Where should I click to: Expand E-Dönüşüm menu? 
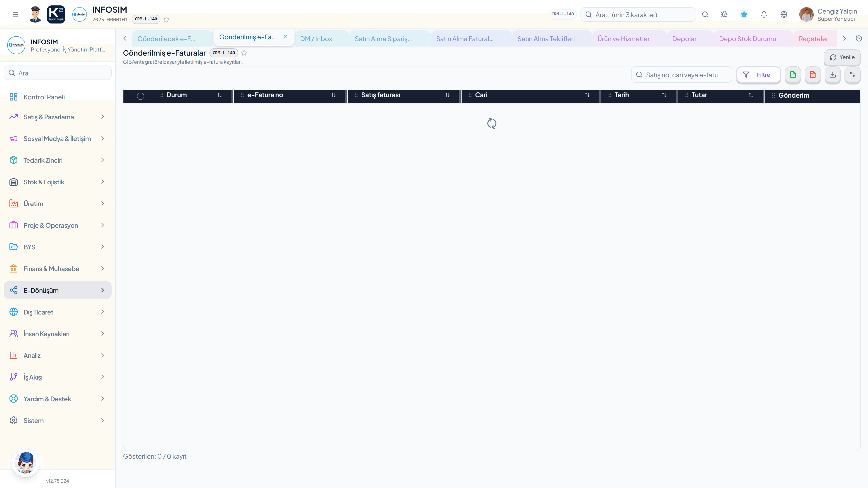pyautogui.click(x=58, y=290)
